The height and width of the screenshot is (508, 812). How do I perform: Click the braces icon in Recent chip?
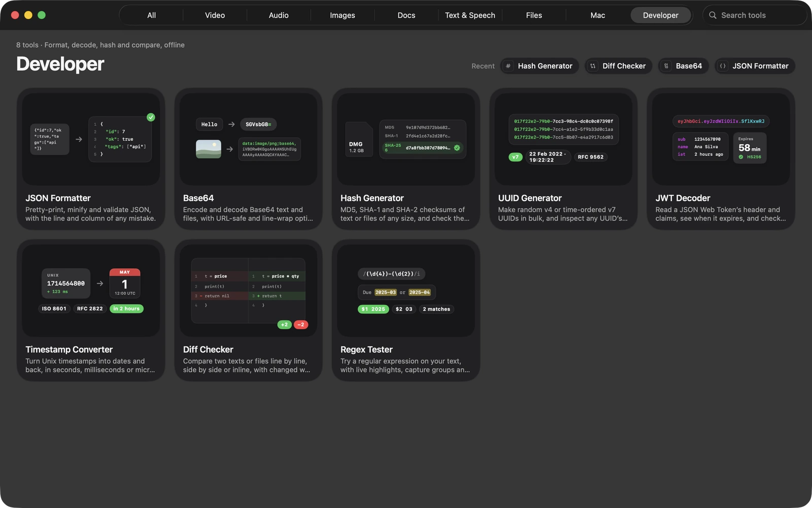[723, 66]
